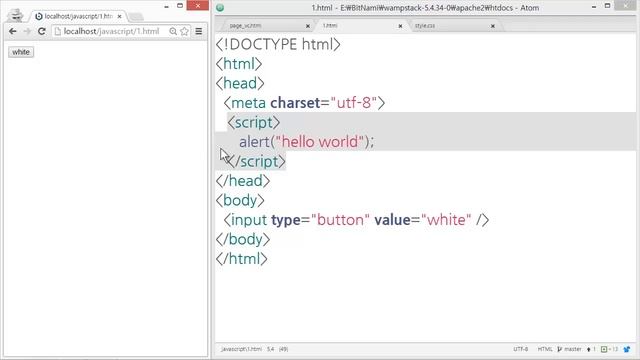Click the squirrel update icon in status bar
This screenshot has height=360, width=640.
tap(627, 349)
